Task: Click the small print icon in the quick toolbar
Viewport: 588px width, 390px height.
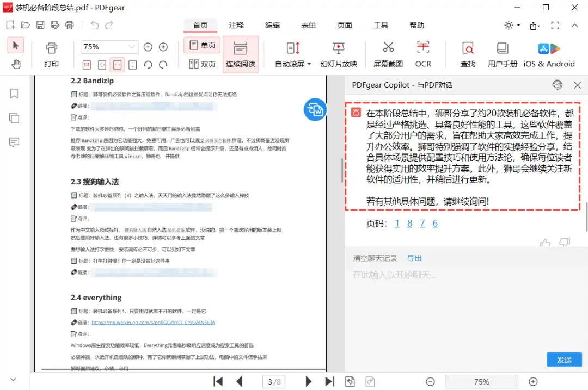Action: pos(69,25)
